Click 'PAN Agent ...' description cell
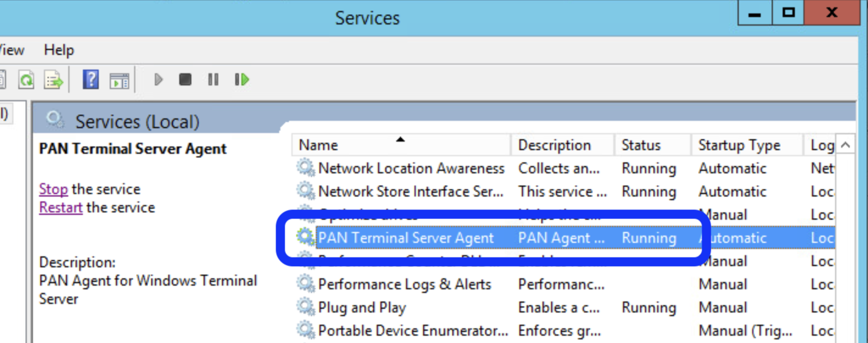 click(x=561, y=238)
